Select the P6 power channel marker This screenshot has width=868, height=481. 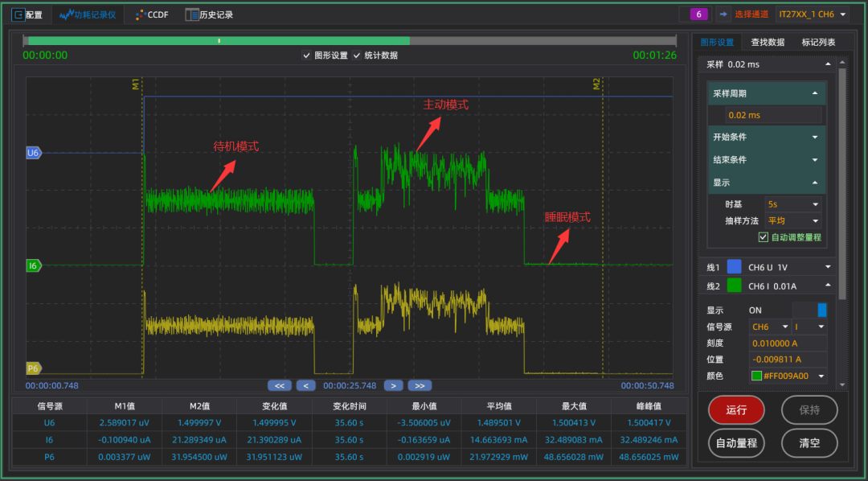point(34,368)
